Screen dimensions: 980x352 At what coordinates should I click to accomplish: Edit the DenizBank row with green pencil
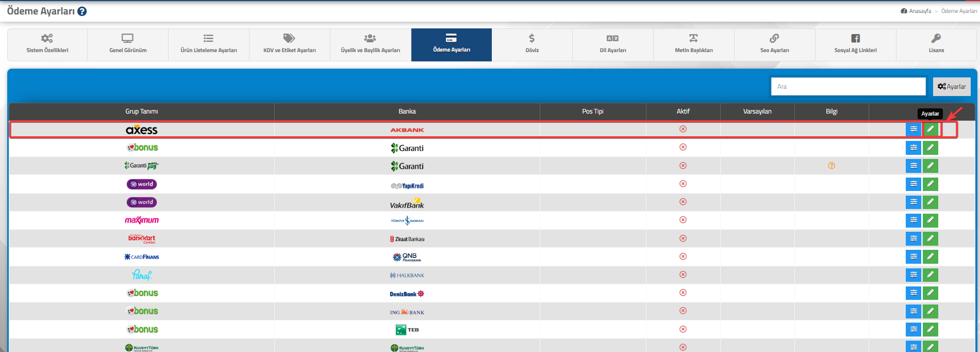pos(931,293)
